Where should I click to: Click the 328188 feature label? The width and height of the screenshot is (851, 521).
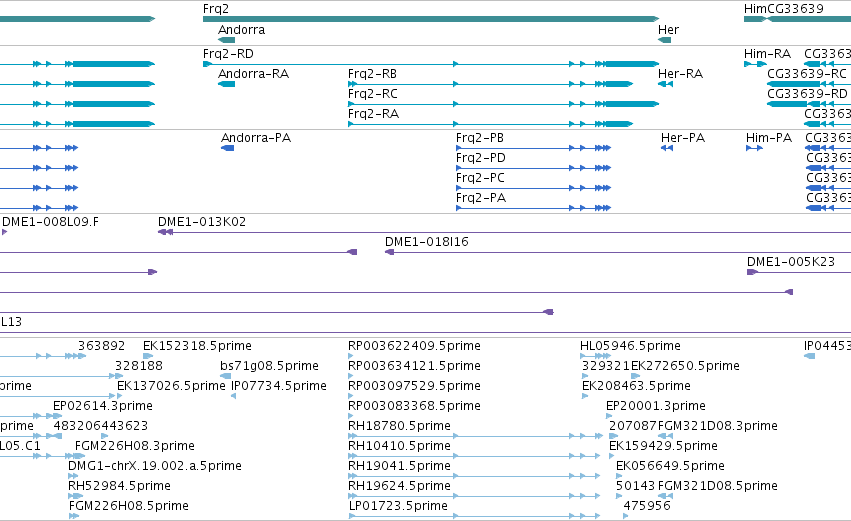(x=139, y=366)
